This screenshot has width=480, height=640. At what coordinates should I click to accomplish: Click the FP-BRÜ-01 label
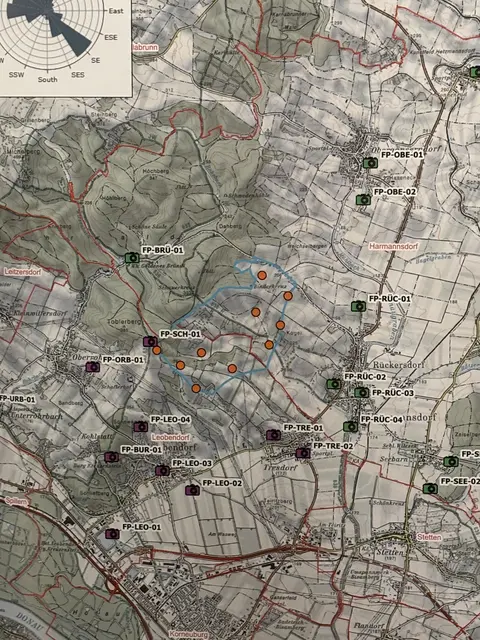pyautogui.click(x=162, y=250)
